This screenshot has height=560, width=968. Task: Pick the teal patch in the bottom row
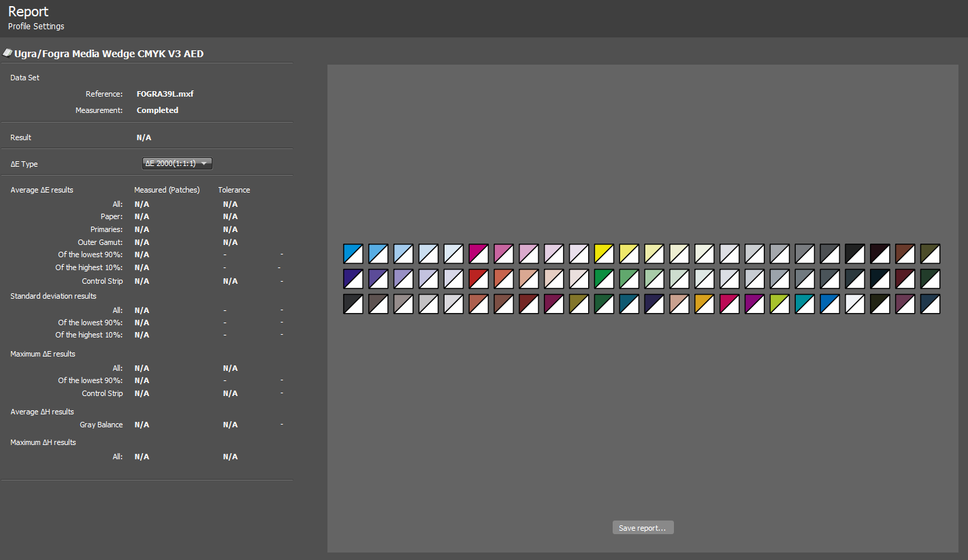click(805, 304)
